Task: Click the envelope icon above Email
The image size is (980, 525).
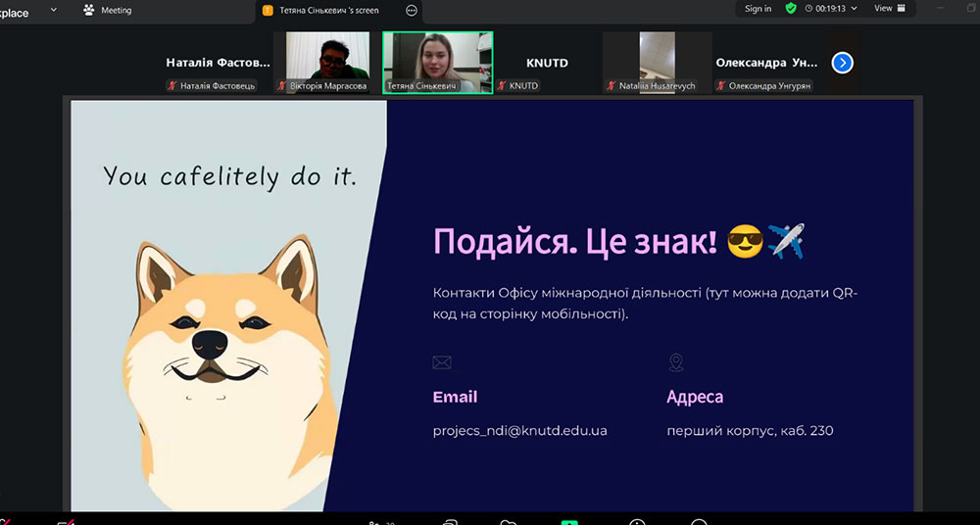Action: coord(442,362)
